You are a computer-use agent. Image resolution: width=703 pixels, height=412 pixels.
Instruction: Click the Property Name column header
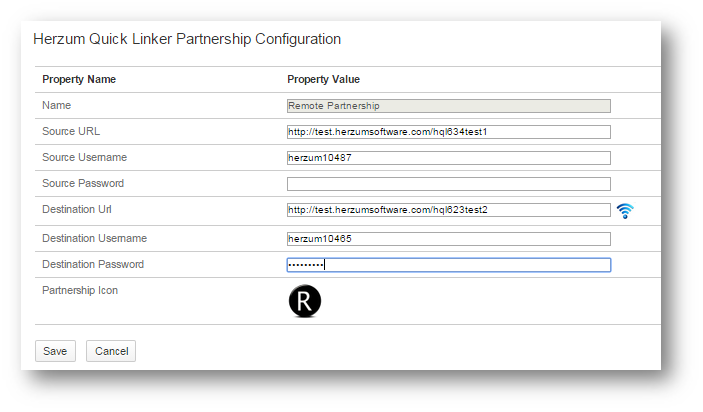[x=79, y=79]
